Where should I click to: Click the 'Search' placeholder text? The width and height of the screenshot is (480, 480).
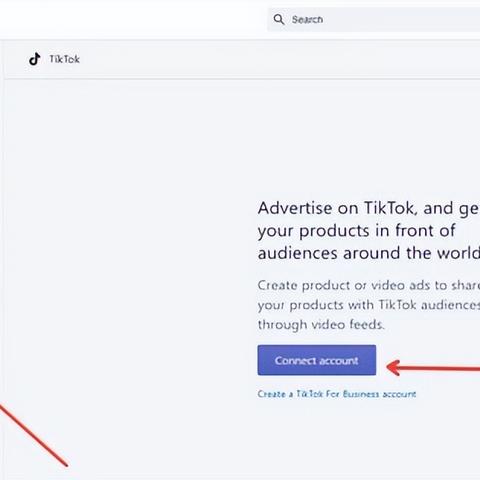[307, 19]
